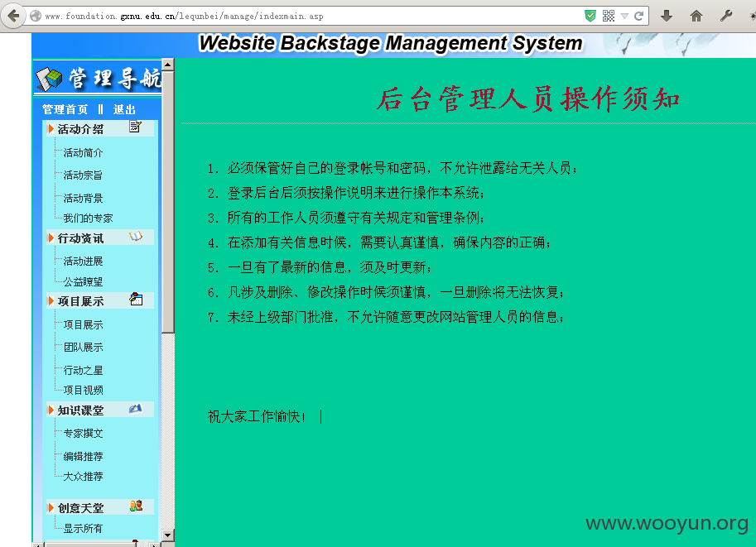This screenshot has width=756, height=547.
Task: Open address bar history dropdown arrow
Action: point(624,16)
